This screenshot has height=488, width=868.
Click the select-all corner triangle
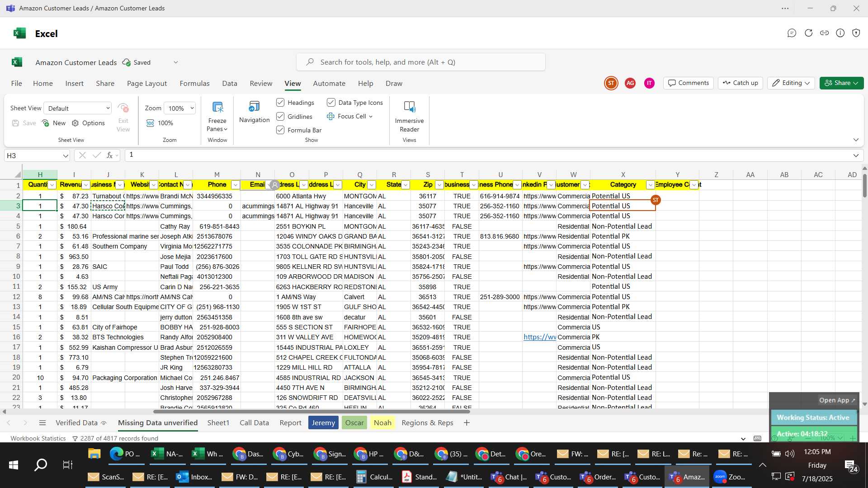pyautogui.click(x=18, y=174)
